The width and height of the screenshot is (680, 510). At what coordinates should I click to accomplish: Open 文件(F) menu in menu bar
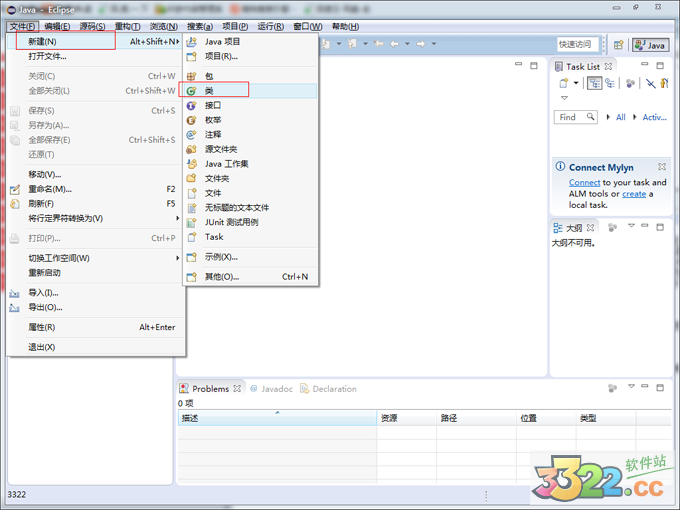click(x=23, y=26)
